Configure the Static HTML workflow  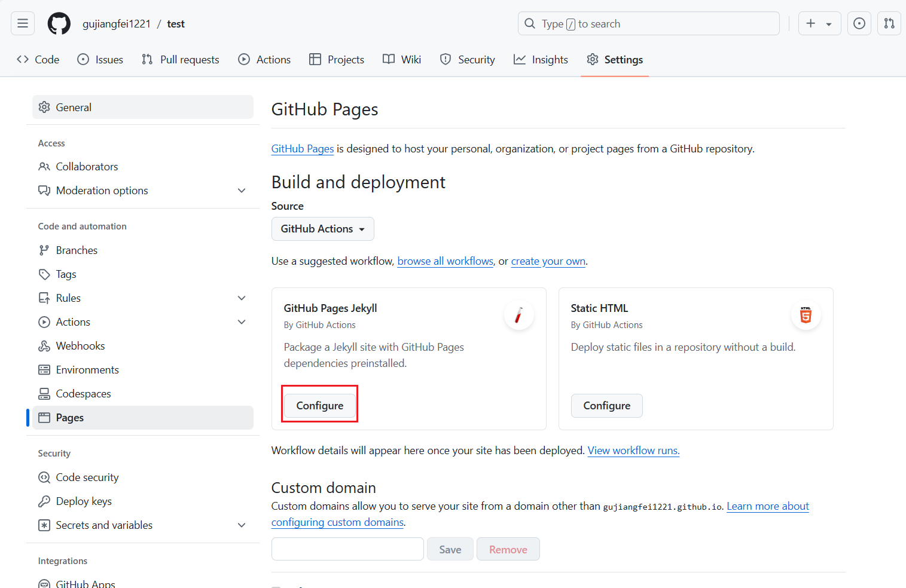click(x=606, y=406)
